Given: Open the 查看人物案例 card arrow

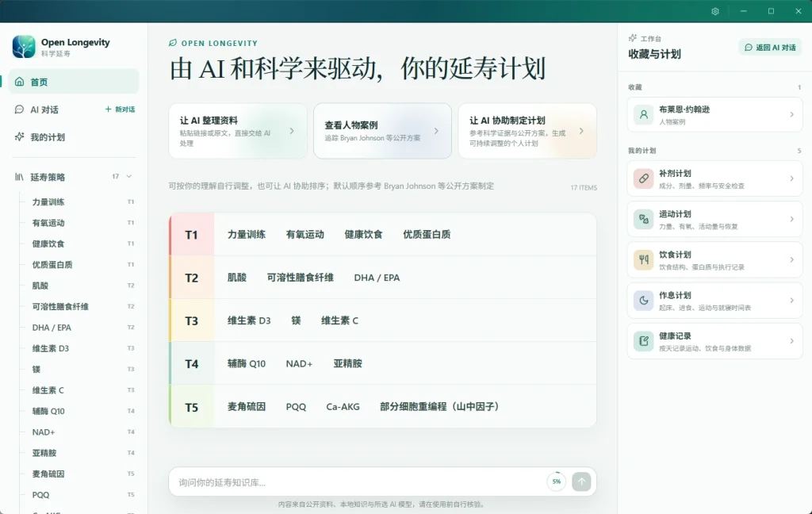Looking at the screenshot, I should pyautogui.click(x=437, y=131).
